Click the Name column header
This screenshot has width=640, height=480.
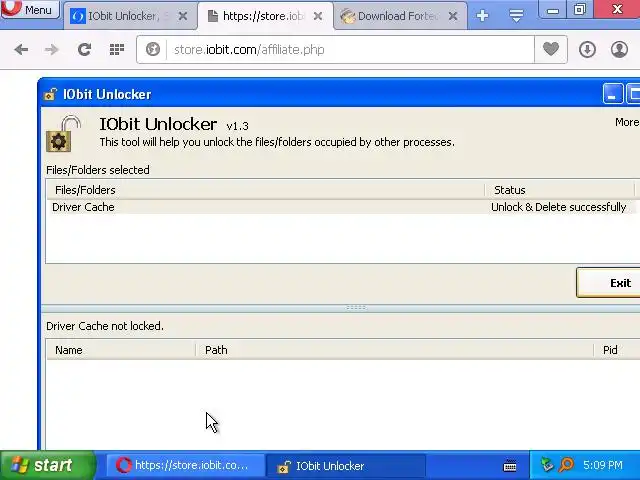121,350
